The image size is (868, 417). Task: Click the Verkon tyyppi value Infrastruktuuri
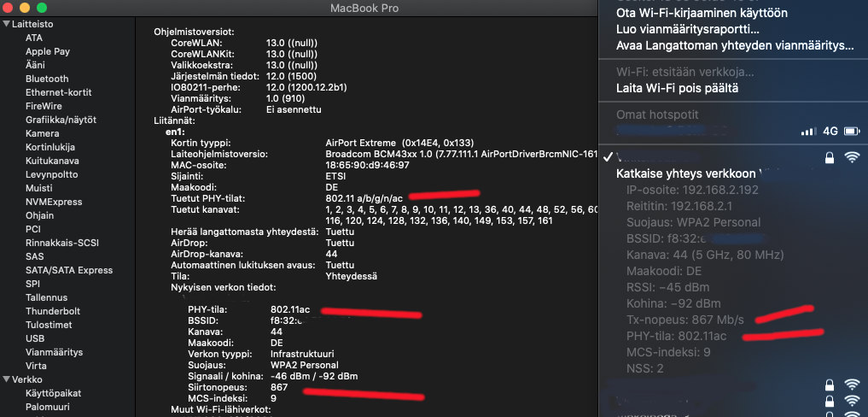click(x=302, y=354)
